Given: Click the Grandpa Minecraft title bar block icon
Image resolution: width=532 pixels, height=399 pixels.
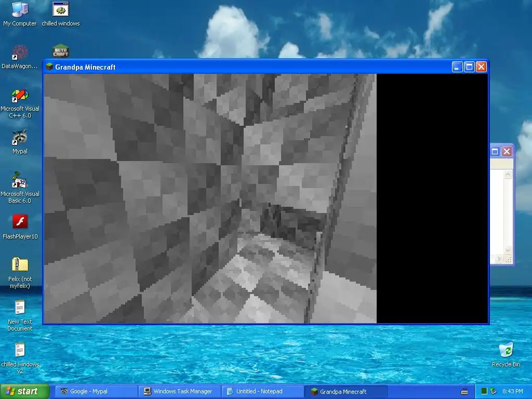Looking at the screenshot, I should (x=49, y=66).
